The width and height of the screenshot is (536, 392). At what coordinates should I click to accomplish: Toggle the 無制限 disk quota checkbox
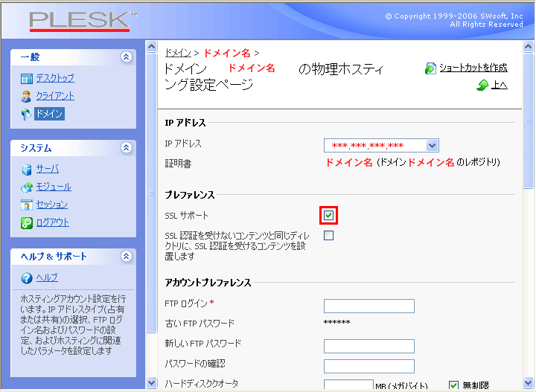coord(453,385)
